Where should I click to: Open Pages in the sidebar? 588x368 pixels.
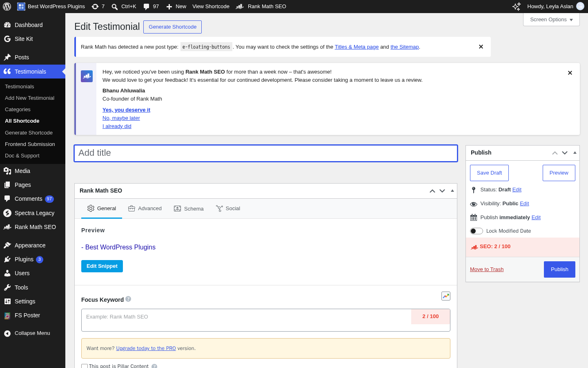33,185
